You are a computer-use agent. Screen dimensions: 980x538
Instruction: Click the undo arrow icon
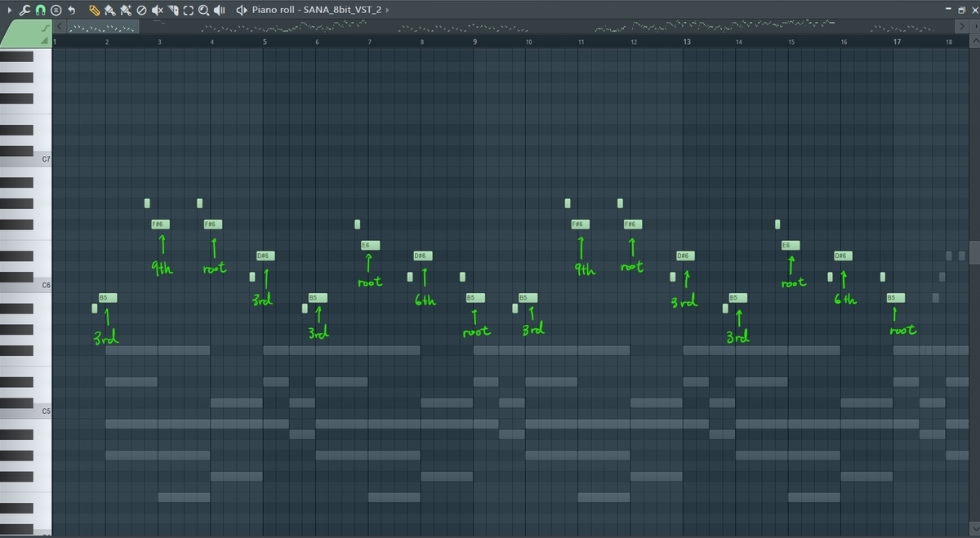72,10
